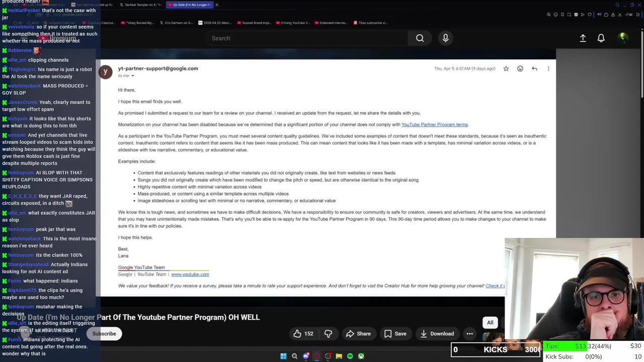Open the www.youtube.com signature link

190,275
